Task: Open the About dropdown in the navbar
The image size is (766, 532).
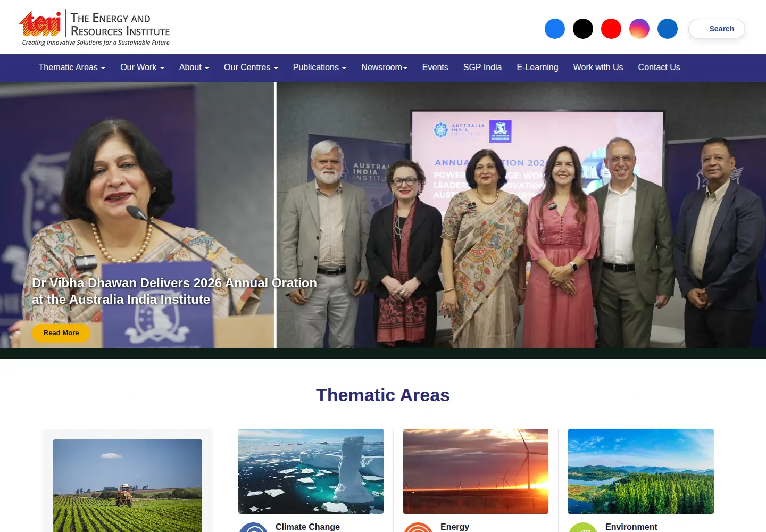Action: pos(194,68)
